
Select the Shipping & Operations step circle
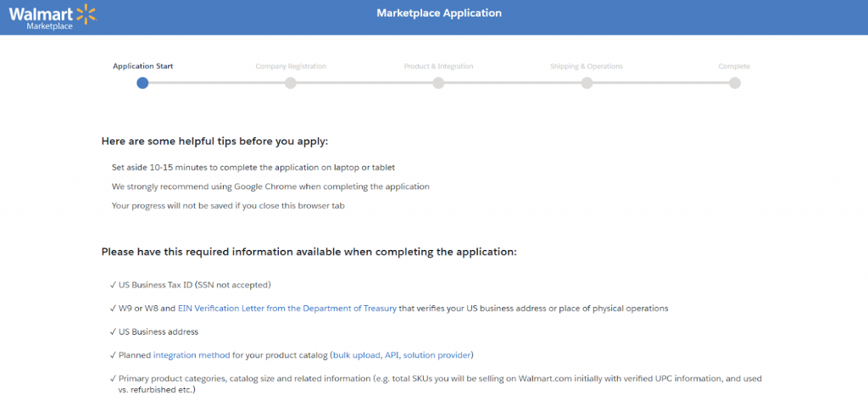[587, 83]
